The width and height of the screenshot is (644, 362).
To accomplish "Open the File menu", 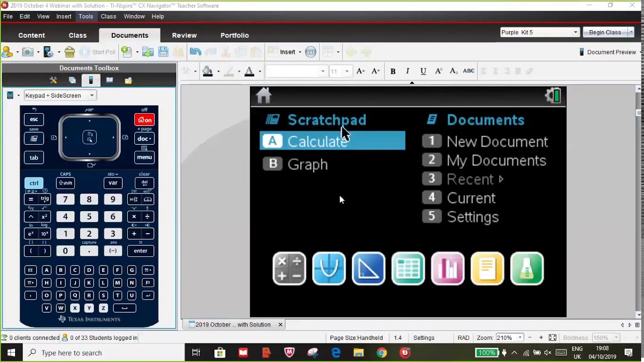I will [8, 16].
